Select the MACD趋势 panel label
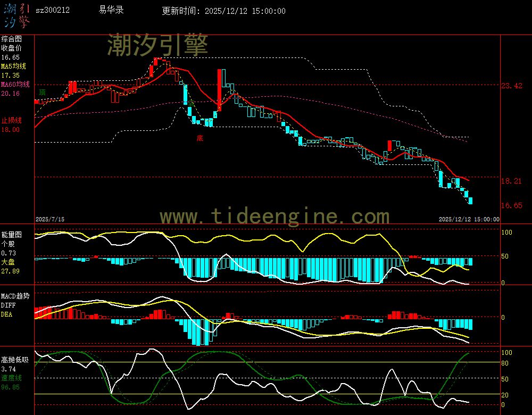Viewport: 532px width, 415px height. coord(14,296)
